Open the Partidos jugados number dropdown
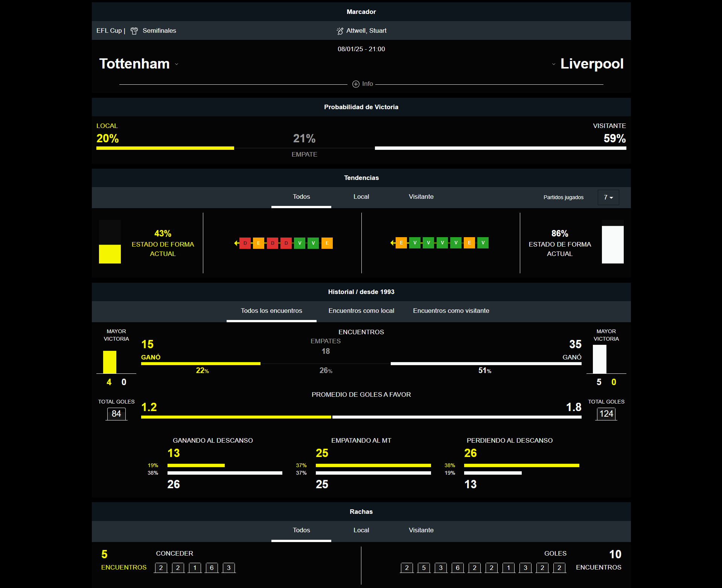The height and width of the screenshot is (588, 722). pos(608,197)
